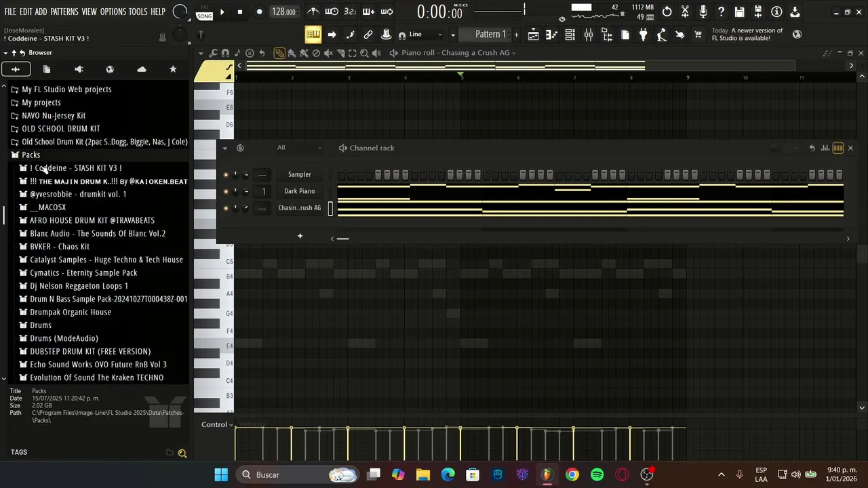Open the help question mark
Image resolution: width=868 pixels, height=488 pixels.
coord(721,12)
